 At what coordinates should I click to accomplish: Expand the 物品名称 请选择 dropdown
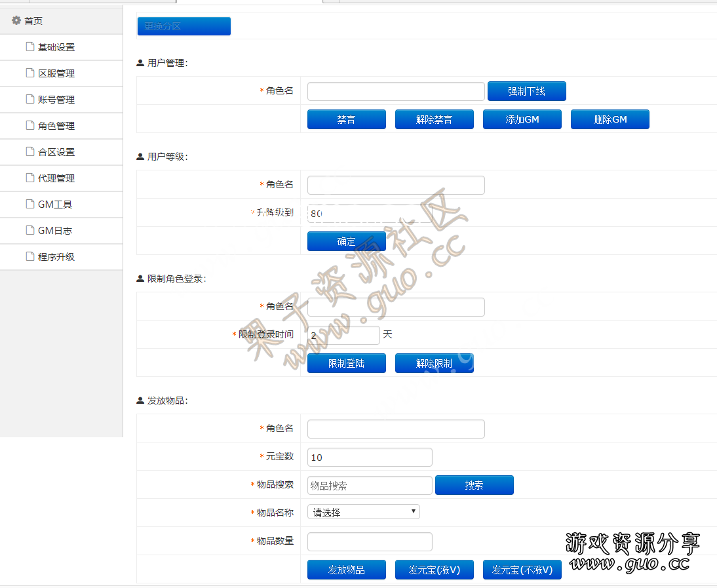click(363, 512)
